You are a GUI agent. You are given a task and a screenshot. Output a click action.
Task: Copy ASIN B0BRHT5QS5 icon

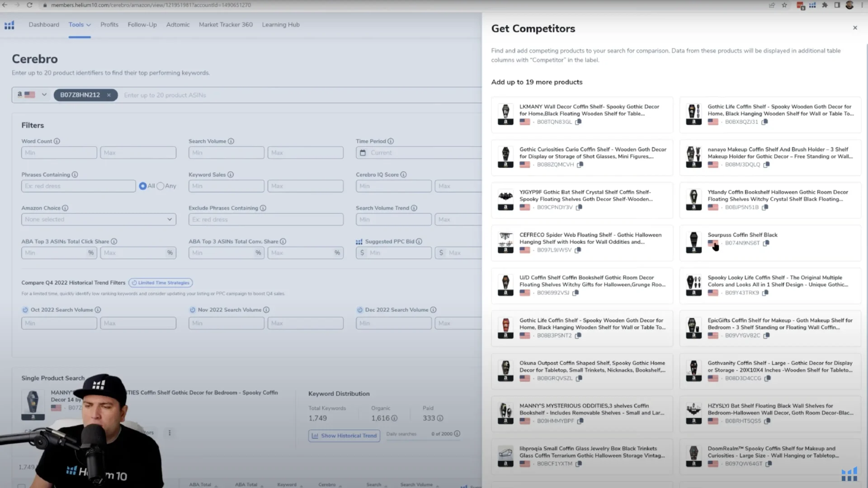click(x=767, y=421)
